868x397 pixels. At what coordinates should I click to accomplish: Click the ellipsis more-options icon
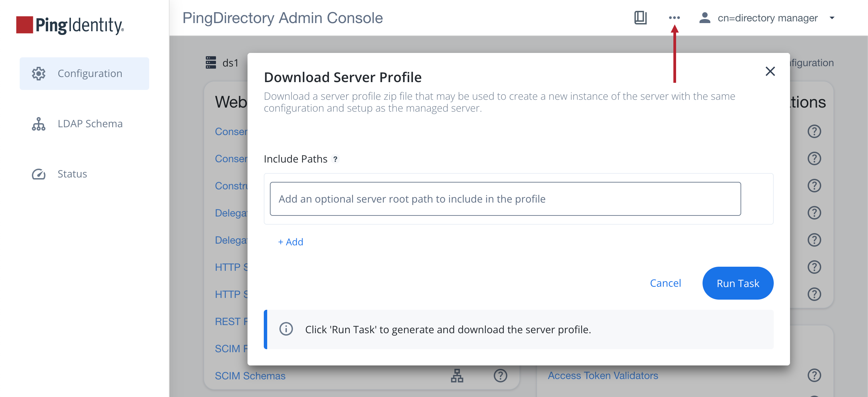tap(674, 18)
